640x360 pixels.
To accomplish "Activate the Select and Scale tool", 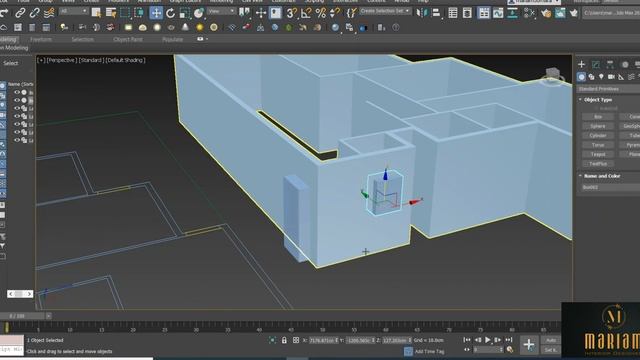I will pos(184,13).
